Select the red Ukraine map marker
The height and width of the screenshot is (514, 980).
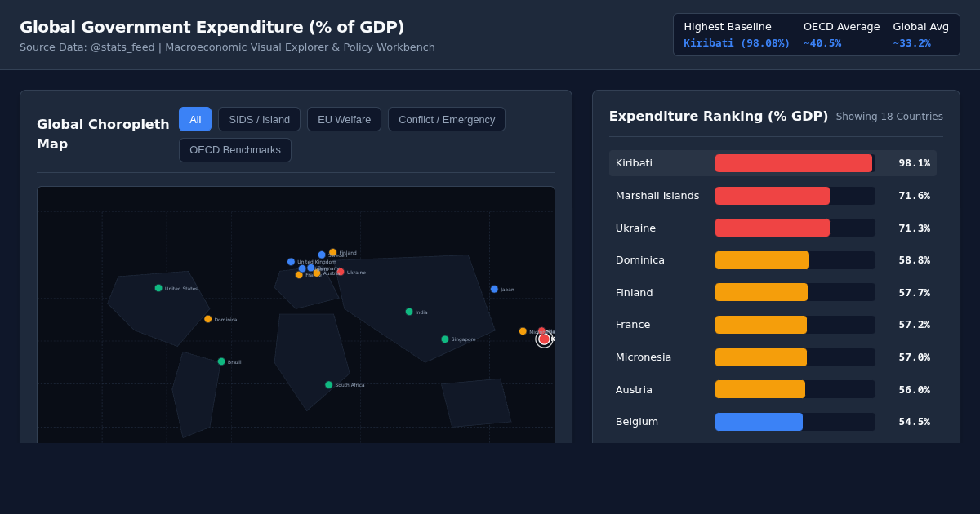coord(341,272)
